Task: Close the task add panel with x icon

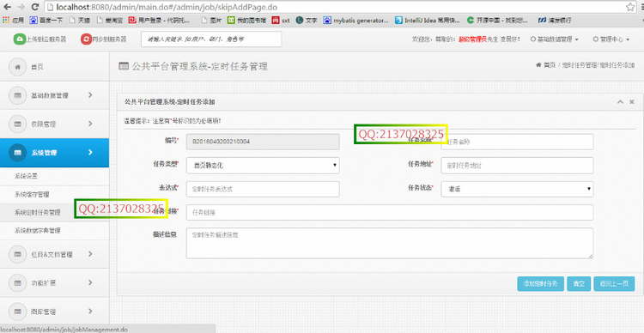Action: click(x=632, y=102)
